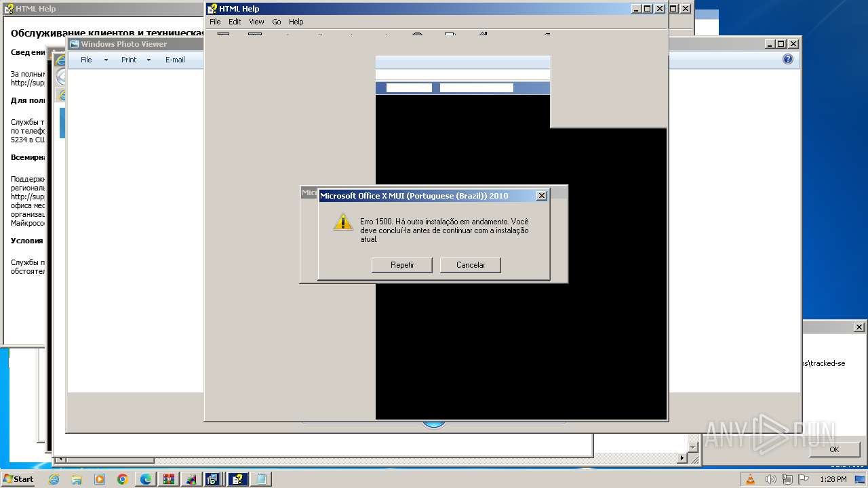Viewport: 868px width, 488px height.
Task: Open the File menu in front HTML Help
Action: click(215, 22)
